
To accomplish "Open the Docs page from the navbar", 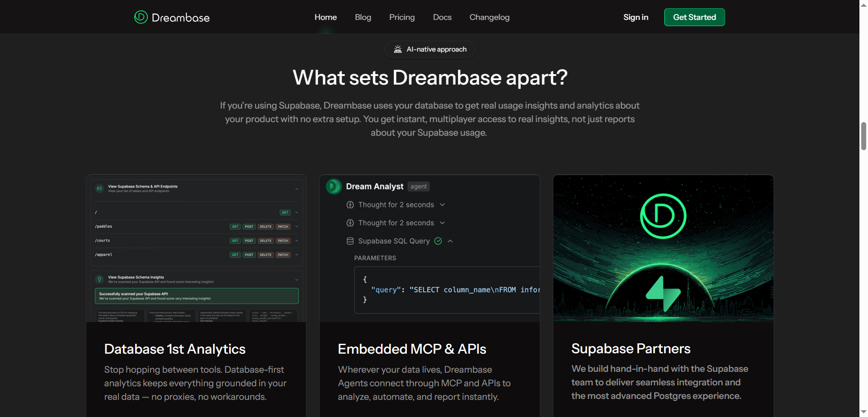I will 442,17.
